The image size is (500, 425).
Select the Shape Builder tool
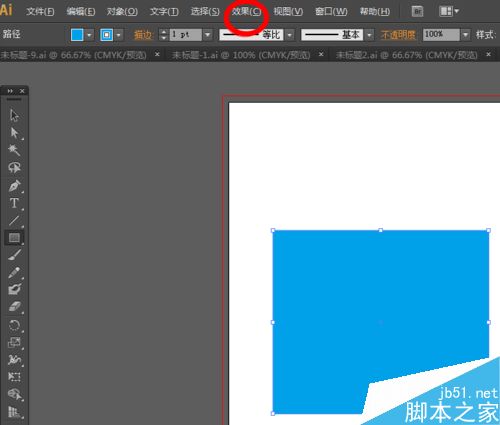pyautogui.click(x=14, y=394)
